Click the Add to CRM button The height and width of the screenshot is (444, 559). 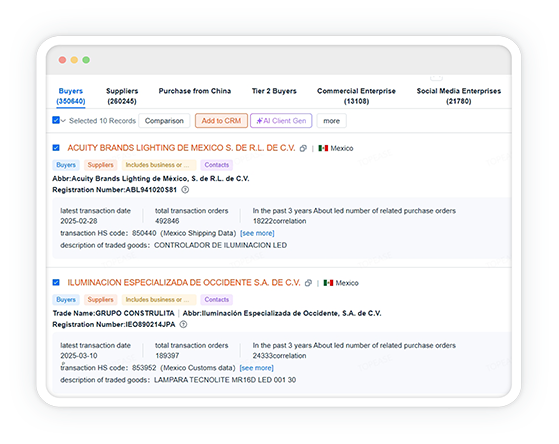pyautogui.click(x=221, y=121)
